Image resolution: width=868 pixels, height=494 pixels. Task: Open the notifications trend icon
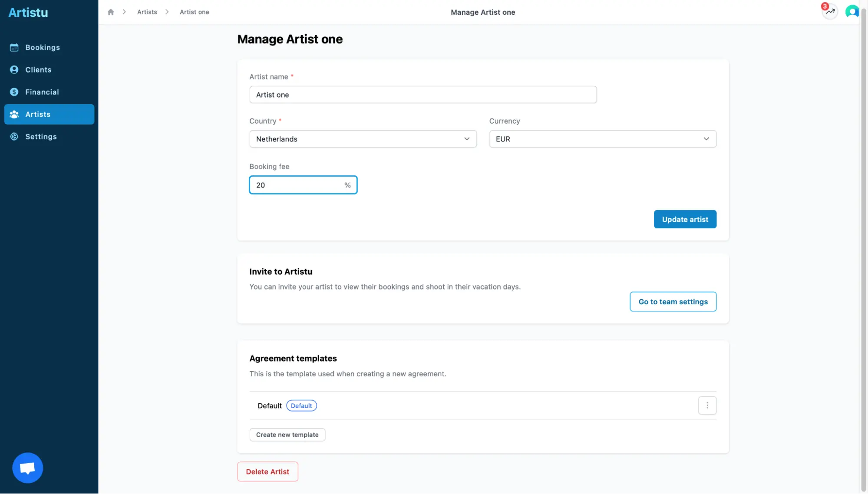pos(830,11)
